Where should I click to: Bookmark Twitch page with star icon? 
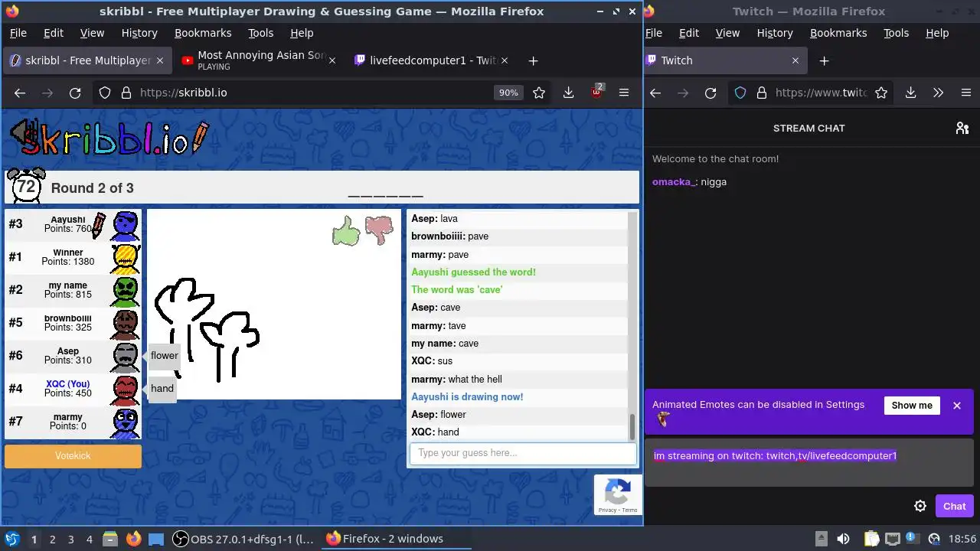[x=881, y=93]
